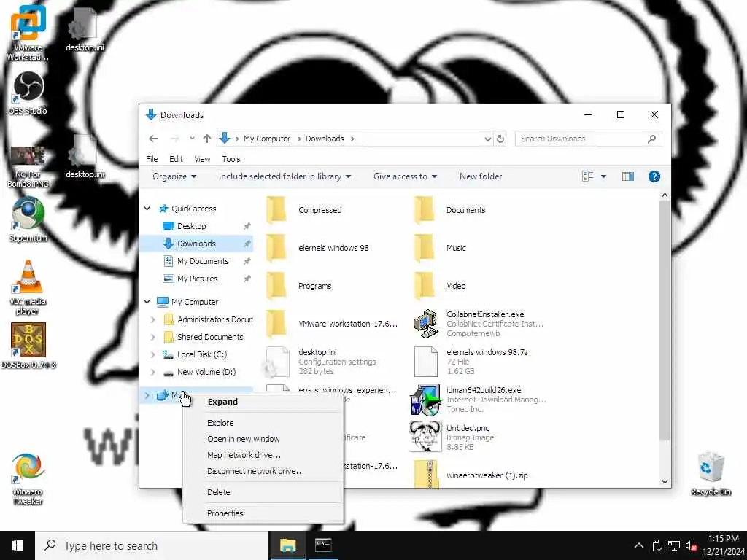The image size is (747, 560).
Task: Click the New folder button
Action: pyautogui.click(x=481, y=176)
